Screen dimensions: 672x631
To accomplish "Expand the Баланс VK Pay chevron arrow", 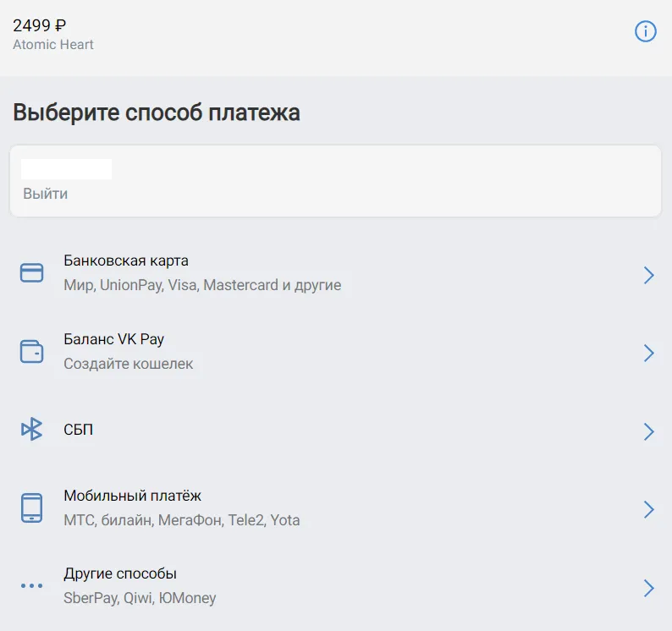I will (649, 353).
